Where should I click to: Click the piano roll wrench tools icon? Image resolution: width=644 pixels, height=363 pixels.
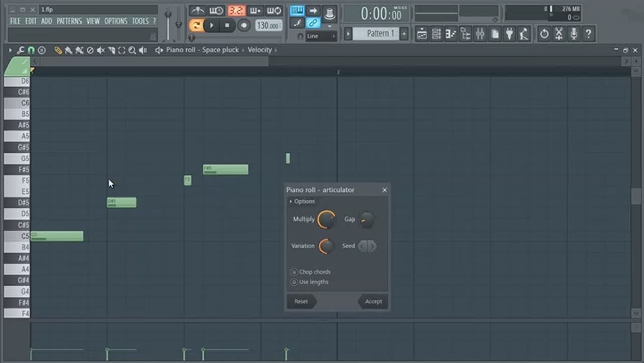21,50
